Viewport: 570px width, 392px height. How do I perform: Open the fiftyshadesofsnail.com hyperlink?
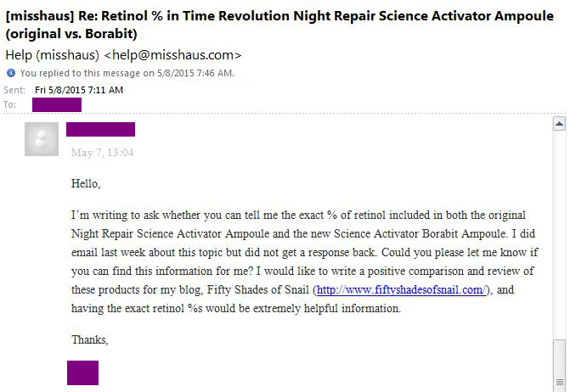[x=401, y=289]
